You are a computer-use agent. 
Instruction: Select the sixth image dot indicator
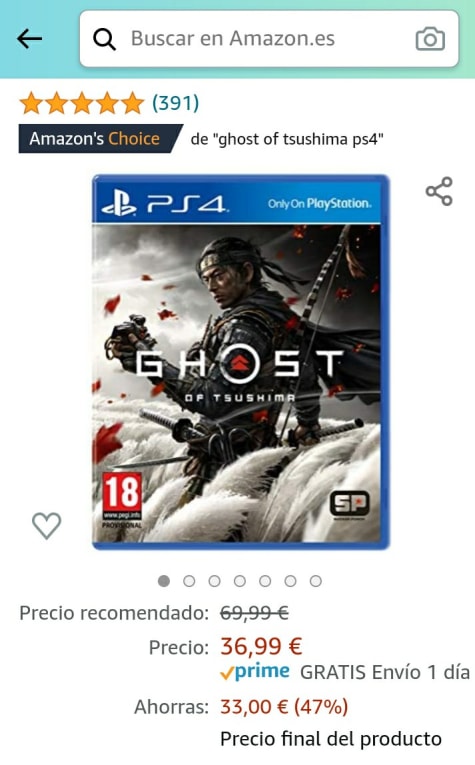(291, 581)
